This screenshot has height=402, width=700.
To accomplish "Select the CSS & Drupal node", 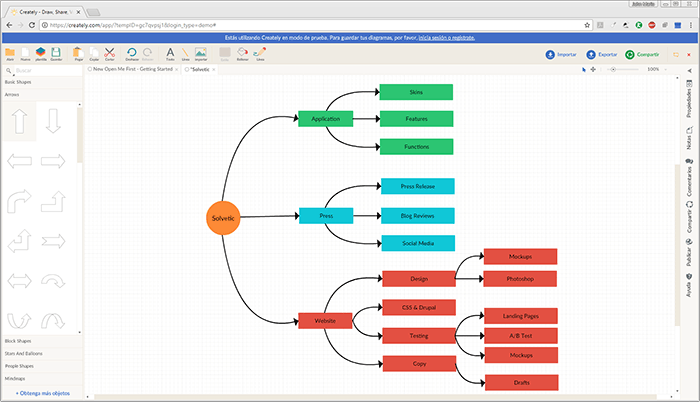I will 419,307.
